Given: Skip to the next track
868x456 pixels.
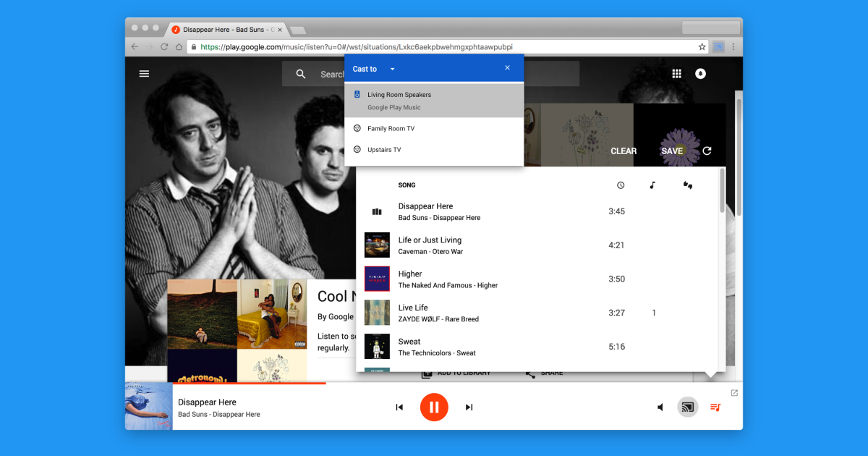Looking at the screenshot, I should coord(469,407).
